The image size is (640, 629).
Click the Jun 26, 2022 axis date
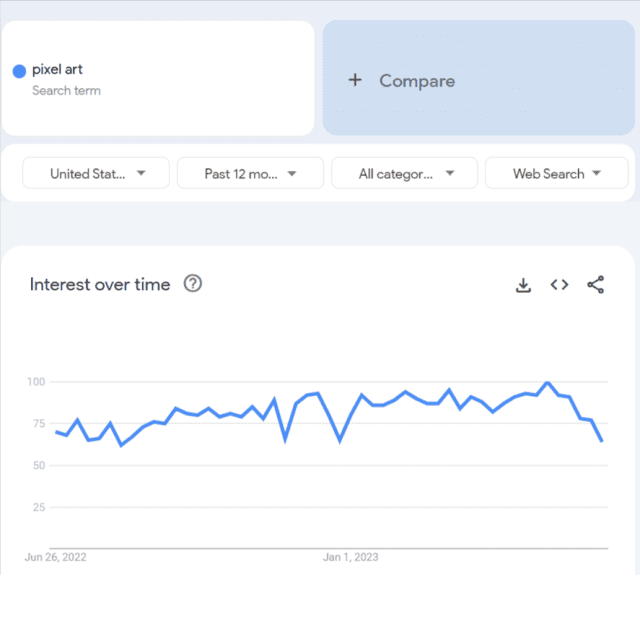[55, 557]
